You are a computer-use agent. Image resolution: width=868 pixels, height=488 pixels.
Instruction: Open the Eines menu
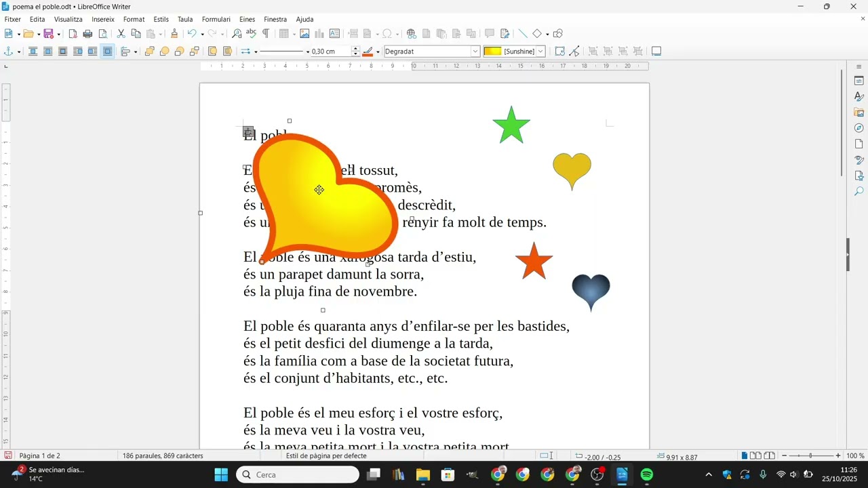coord(248,20)
